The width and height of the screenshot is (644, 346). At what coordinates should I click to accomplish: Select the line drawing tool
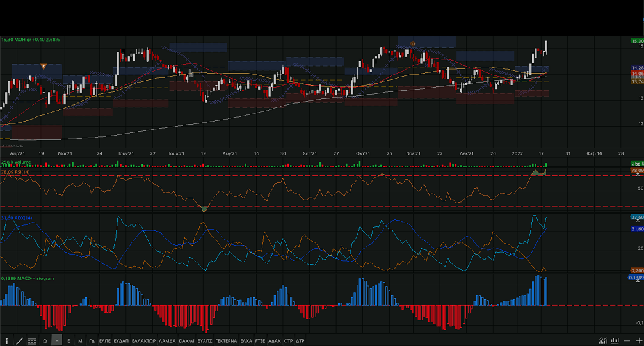[x=19, y=341]
